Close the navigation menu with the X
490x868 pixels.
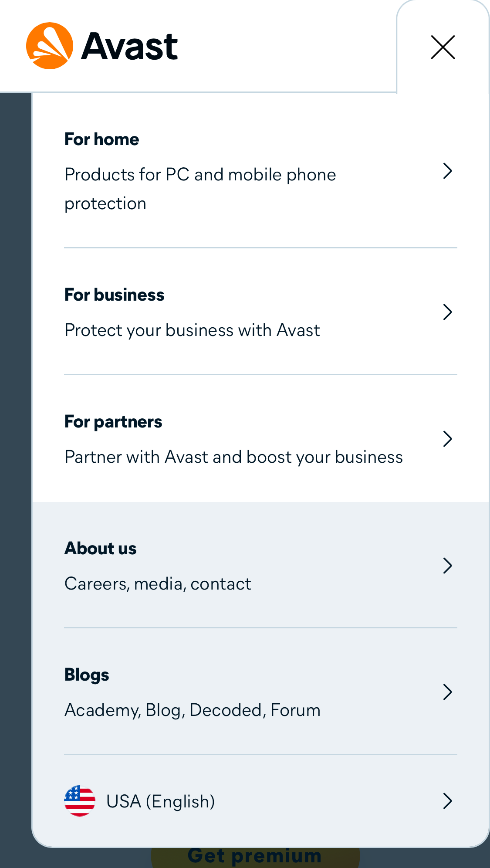click(x=443, y=47)
